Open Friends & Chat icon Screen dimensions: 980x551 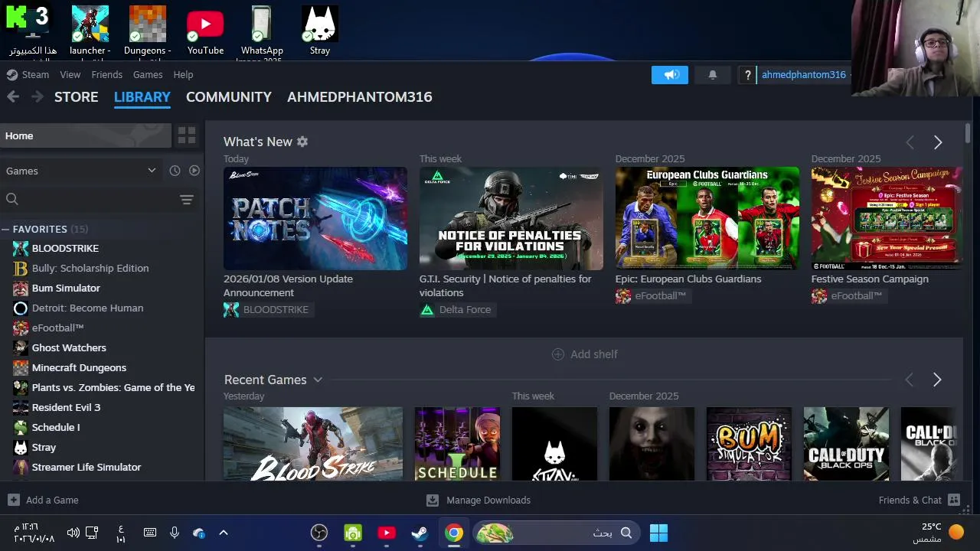click(954, 500)
